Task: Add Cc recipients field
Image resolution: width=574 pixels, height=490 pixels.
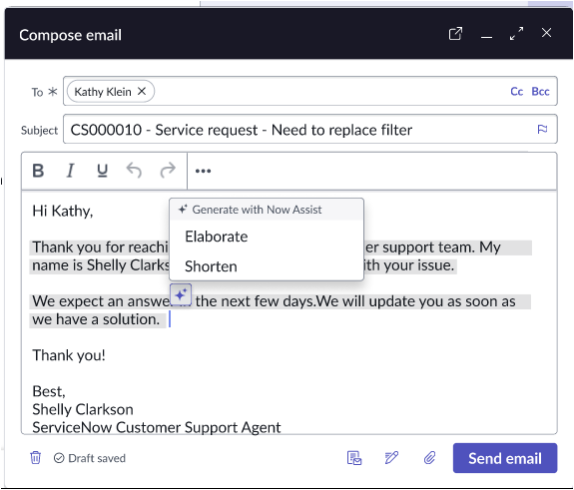Action: (x=516, y=91)
